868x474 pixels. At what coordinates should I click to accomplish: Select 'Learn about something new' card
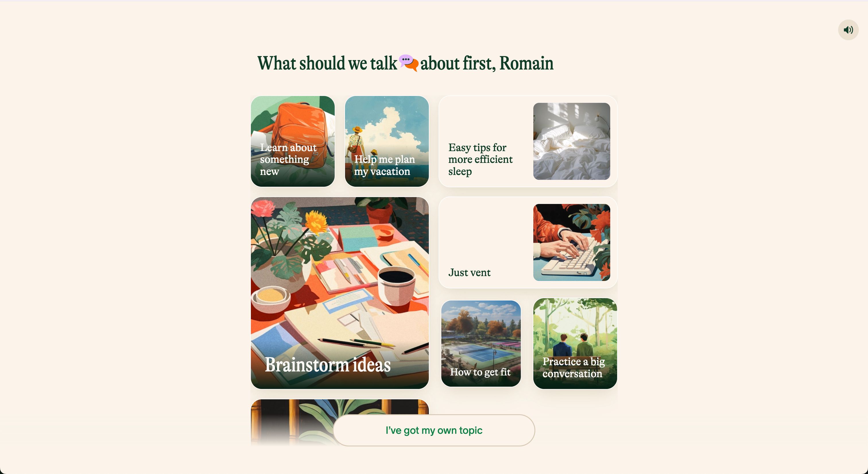(x=293, y=141)
